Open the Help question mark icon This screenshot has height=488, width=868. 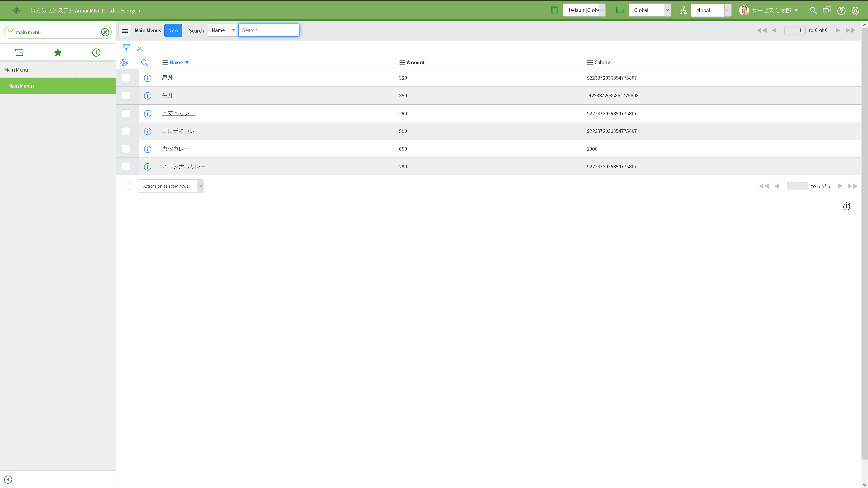[841, 11]
